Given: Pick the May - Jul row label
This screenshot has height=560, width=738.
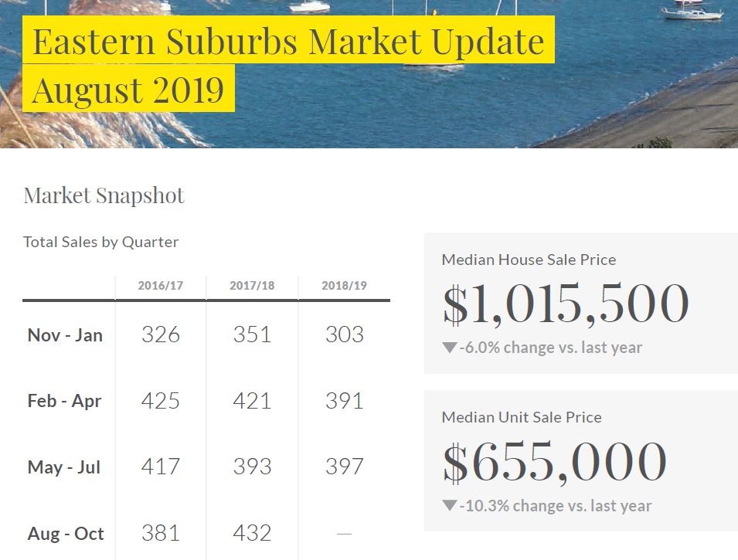Looking at the screenshot, I should click(x=65, y=467).
